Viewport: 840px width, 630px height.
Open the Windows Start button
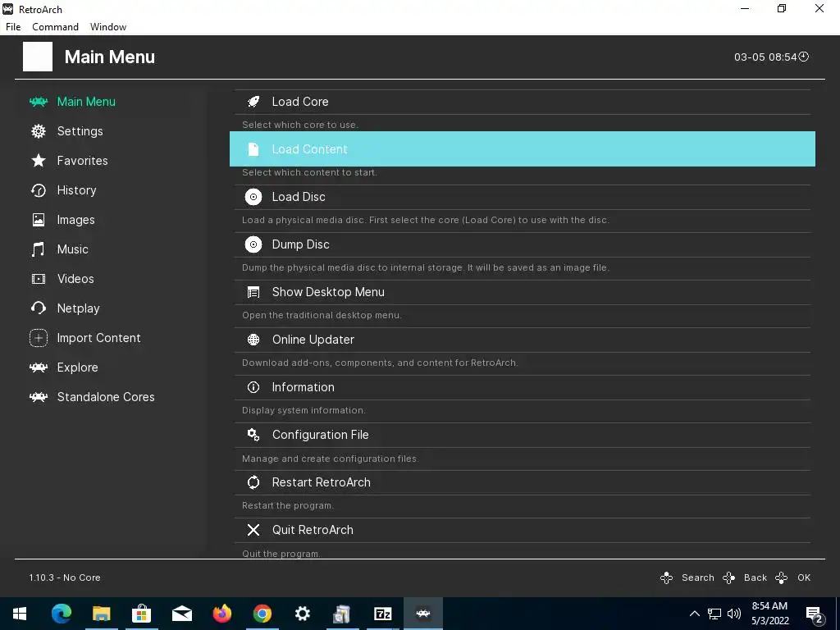(20, 614)
